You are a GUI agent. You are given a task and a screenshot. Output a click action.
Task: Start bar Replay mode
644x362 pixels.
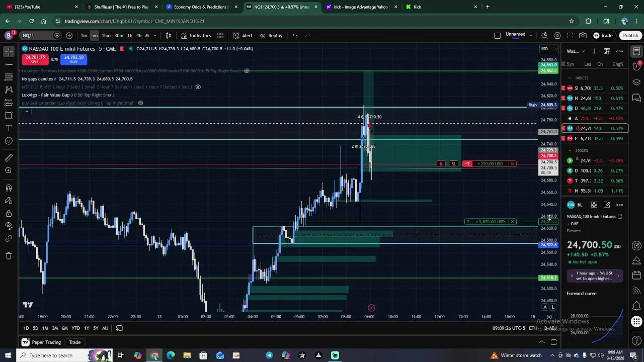(271, 36)
